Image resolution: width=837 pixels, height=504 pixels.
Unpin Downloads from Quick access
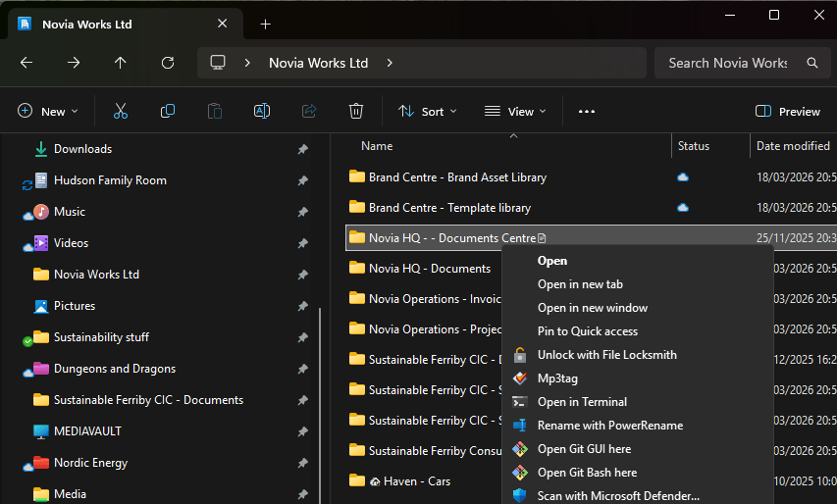(302, 149)
